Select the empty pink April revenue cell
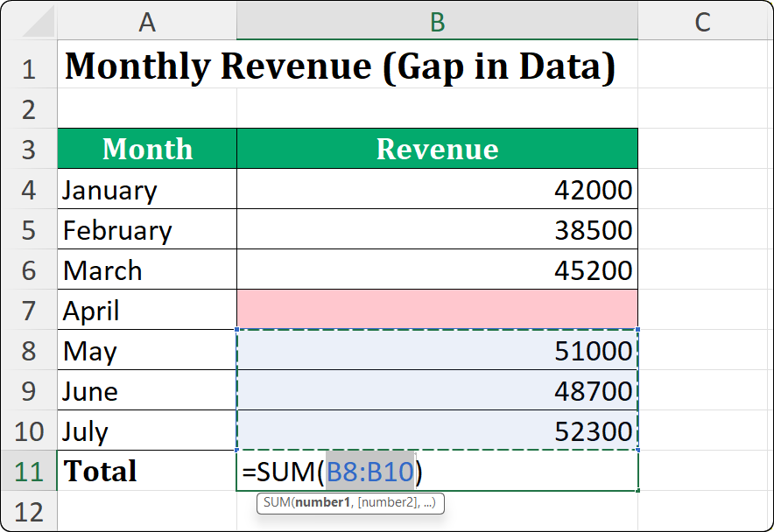The height and width of the screenshot is (532, 774). 437,311
